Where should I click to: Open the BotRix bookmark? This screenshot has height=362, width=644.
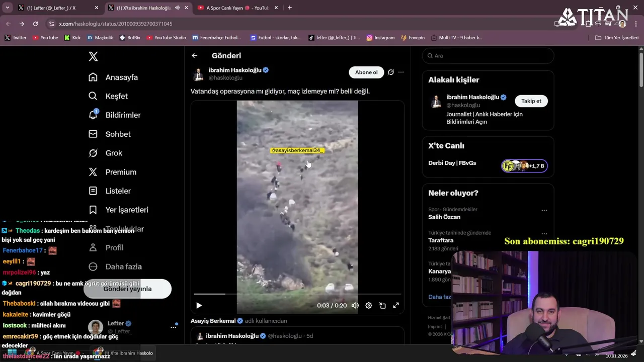(x=130, y=38)
